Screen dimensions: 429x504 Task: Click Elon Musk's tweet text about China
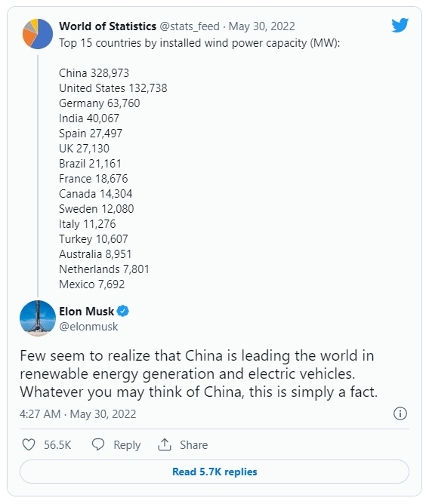[x=199, y=373]
